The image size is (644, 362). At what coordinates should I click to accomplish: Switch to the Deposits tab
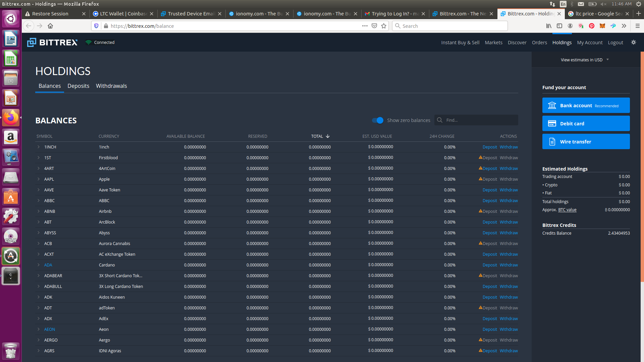point(78,86)
